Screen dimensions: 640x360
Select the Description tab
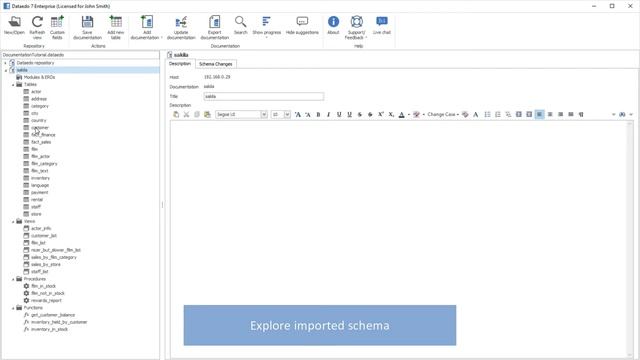tap(180, 64)
